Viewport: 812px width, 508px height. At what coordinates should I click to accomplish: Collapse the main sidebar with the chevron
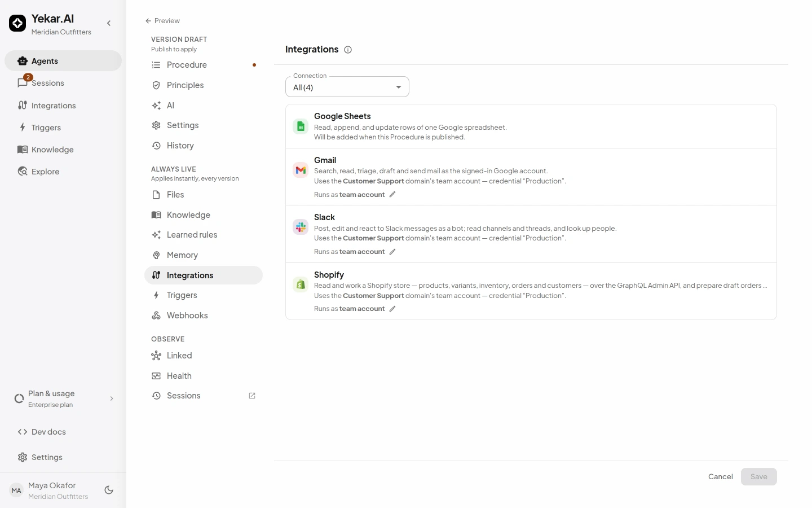point(109,23)
